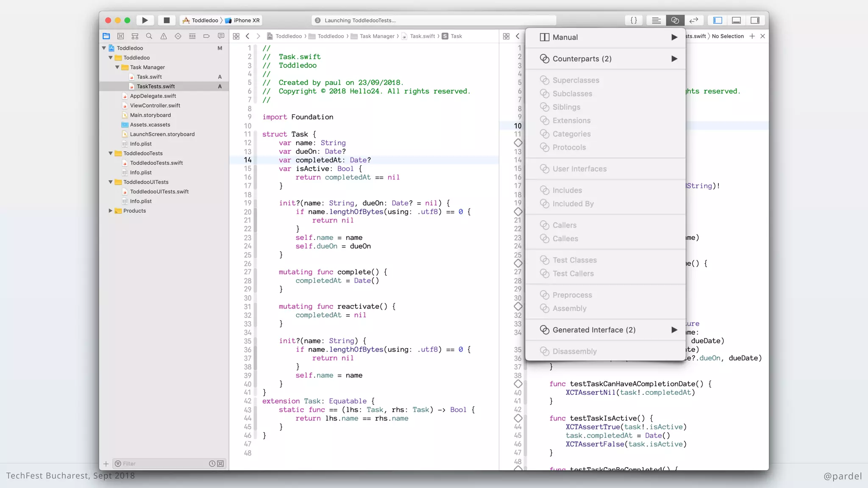Switch to the Standard editor icon
868x488 pixels.
[x=656, y=20]
